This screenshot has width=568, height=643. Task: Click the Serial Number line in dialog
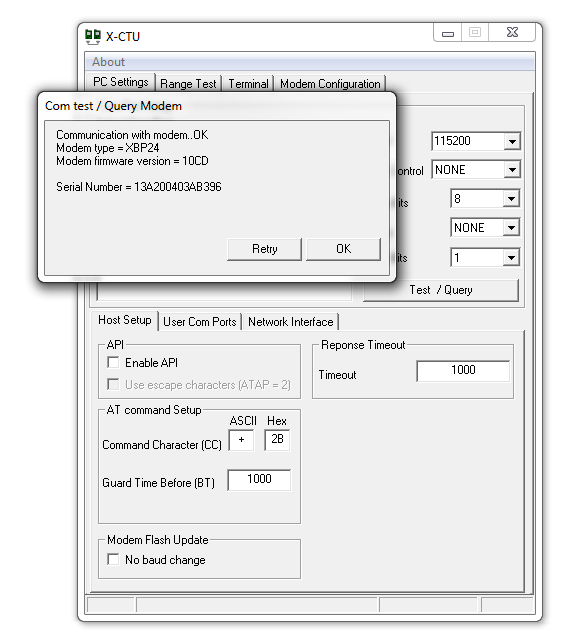139,187
